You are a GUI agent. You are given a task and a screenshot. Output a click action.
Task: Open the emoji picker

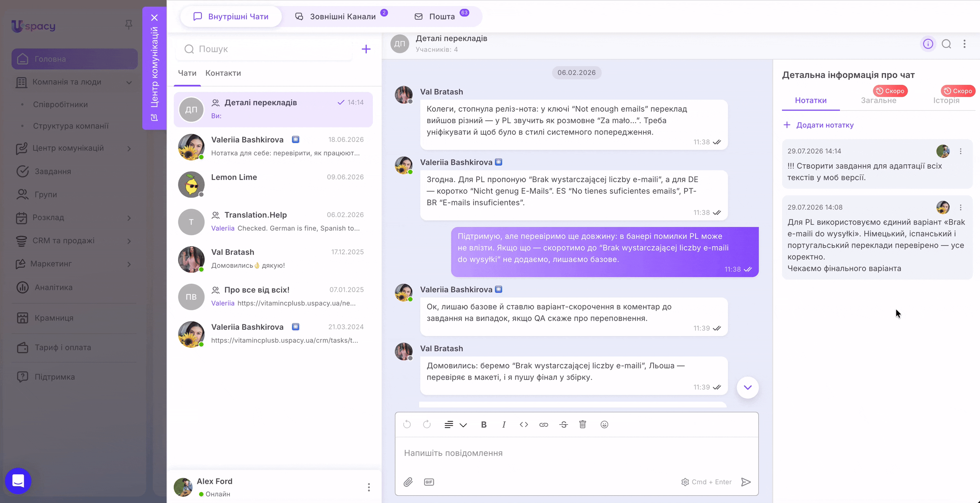pos(604,425)
